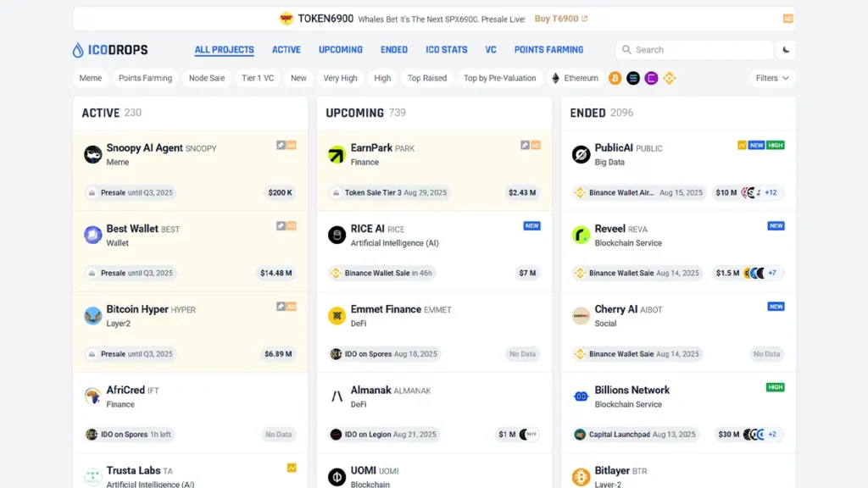Click the ACTIVE column heading

(101, 113)
